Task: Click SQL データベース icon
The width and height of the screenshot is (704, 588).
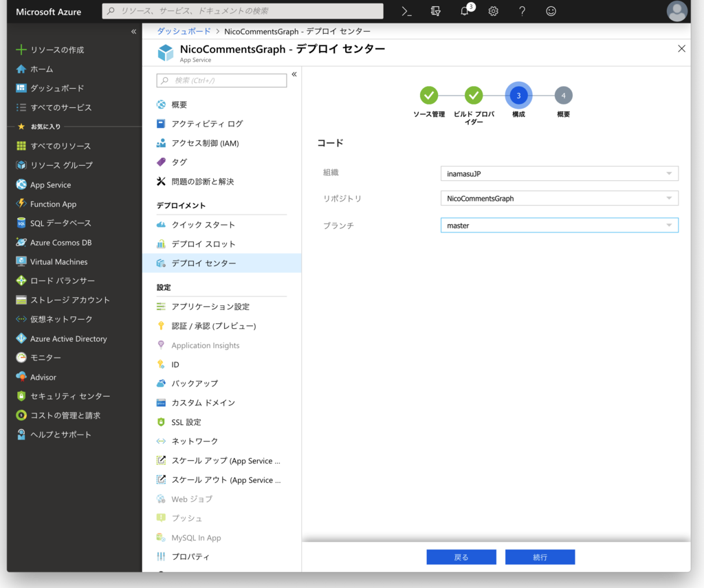Action: [x=21, y=223]
